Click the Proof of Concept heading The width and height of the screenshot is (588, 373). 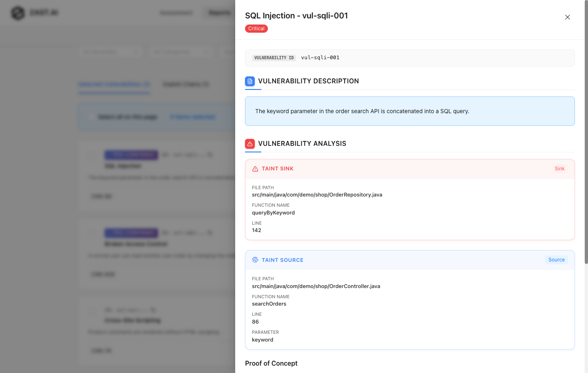271,364
